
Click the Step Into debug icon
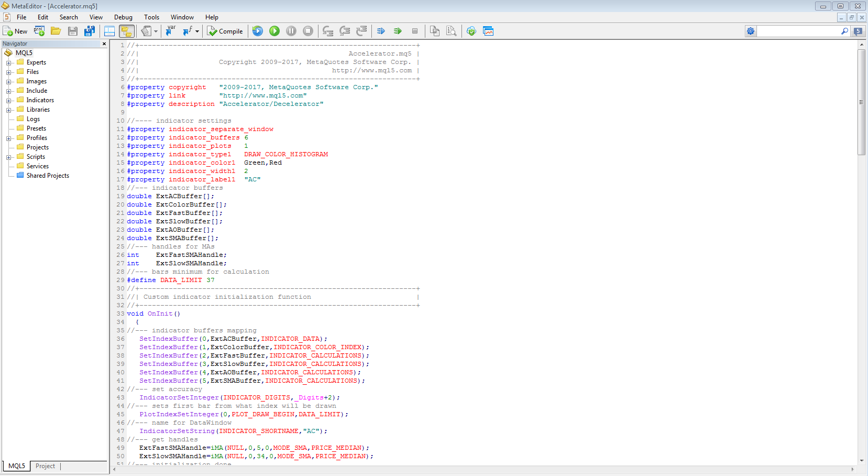pos(328,31)
